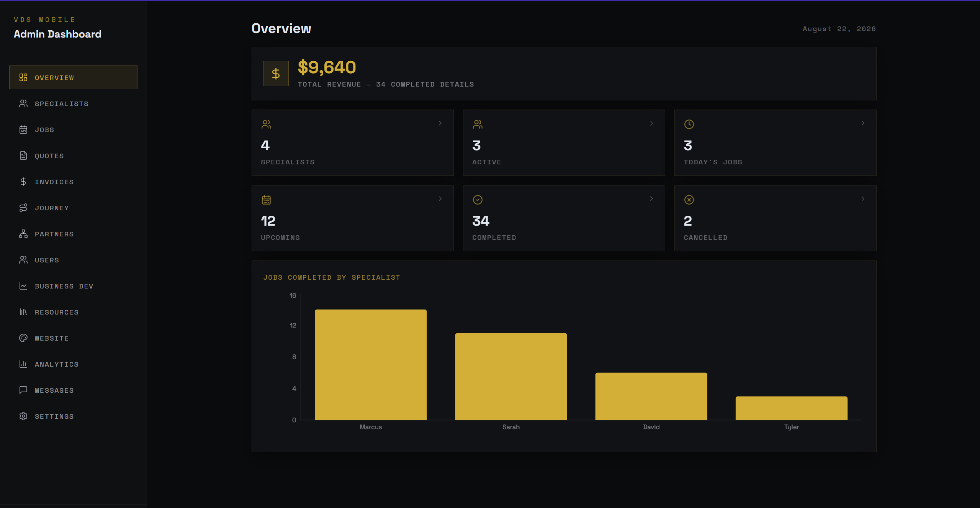Click the Overview grid icon in sidebar
This screenshot has width=980, height=508.
coord(23,77)
